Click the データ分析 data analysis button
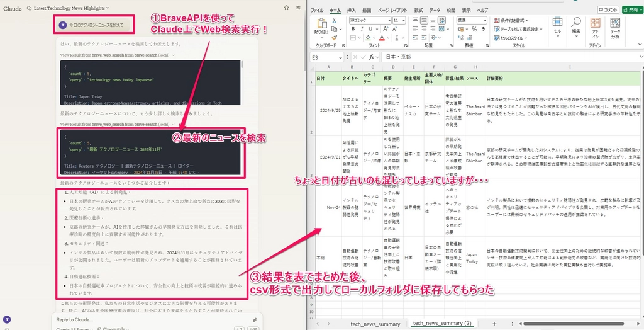644x330 pixels. point(615,28)
